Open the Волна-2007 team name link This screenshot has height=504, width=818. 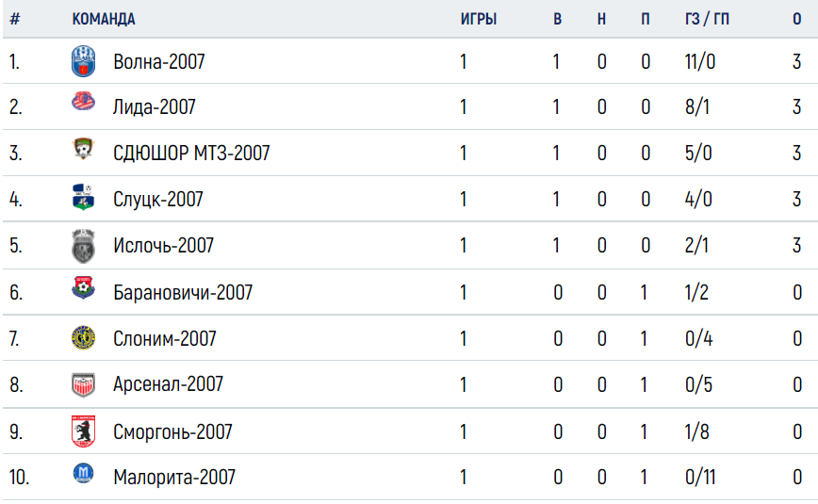(x=159, y=61)
